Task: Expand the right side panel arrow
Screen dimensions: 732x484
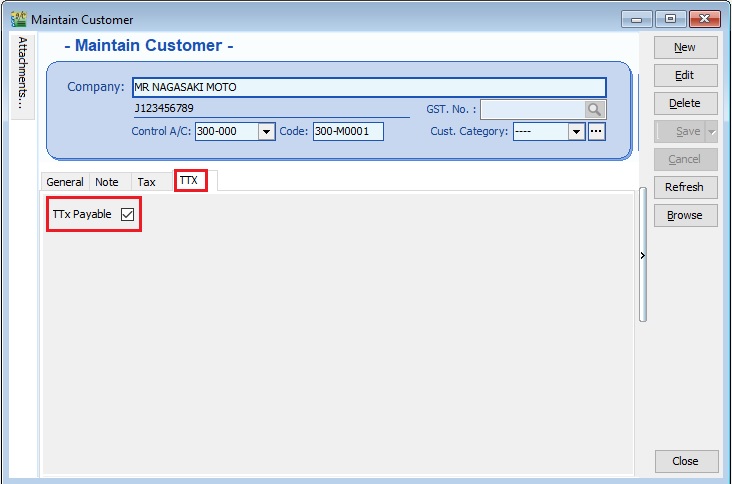Action: [x=643, y=255]
